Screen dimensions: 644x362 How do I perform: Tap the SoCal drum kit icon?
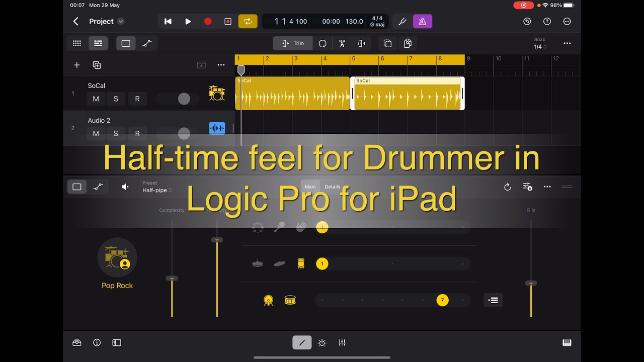click(217, 93)
